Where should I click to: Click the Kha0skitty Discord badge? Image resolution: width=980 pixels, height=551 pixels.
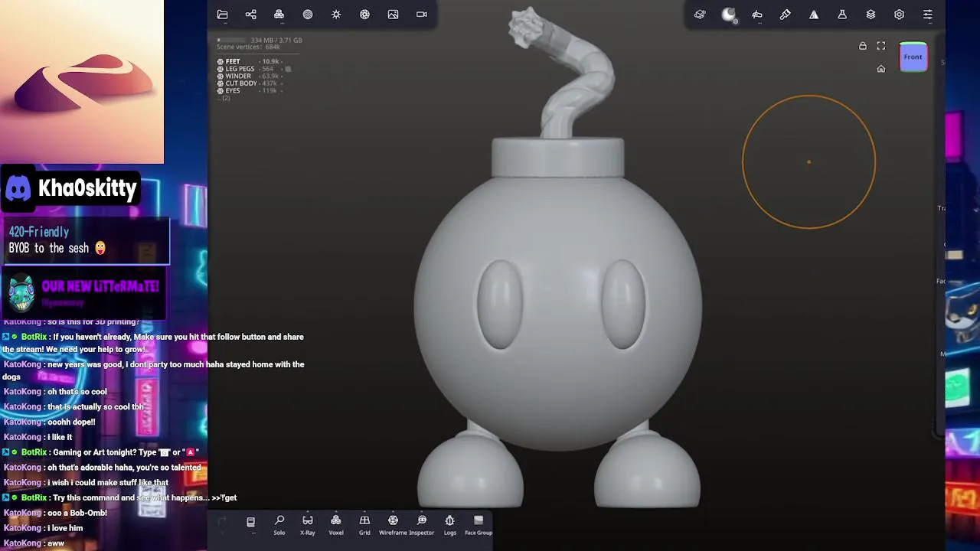71,188
